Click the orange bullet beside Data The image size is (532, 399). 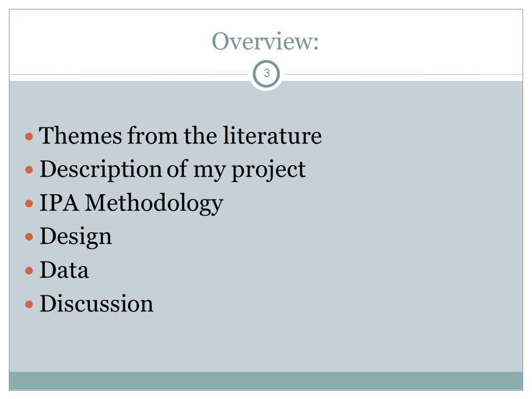(29, 270)
